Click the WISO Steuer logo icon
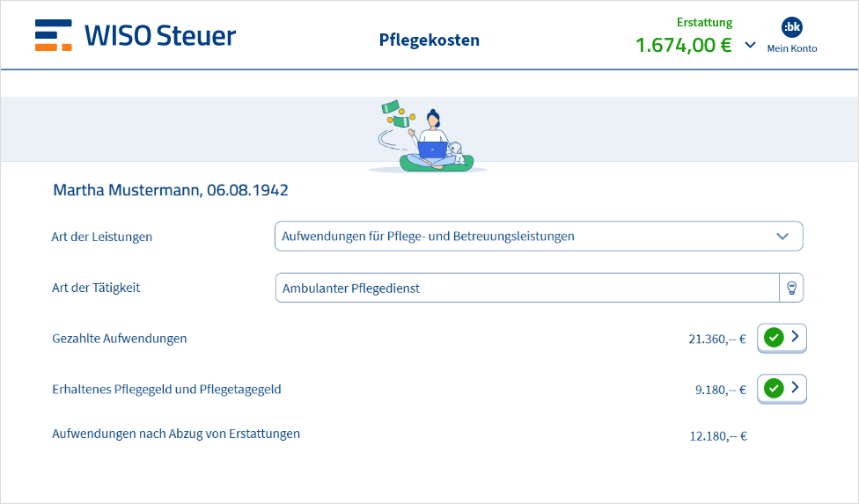Viewport: 859px width, 504px height. pos(54,35)
